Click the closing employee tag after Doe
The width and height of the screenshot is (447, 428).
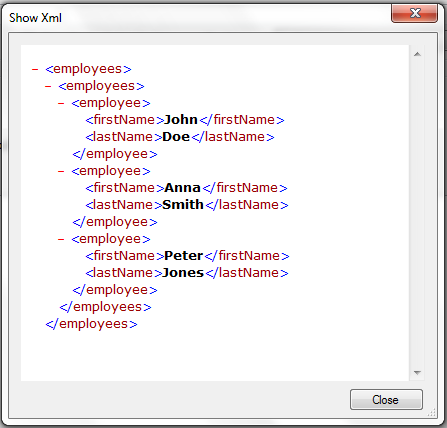click(x=115, y=154)
